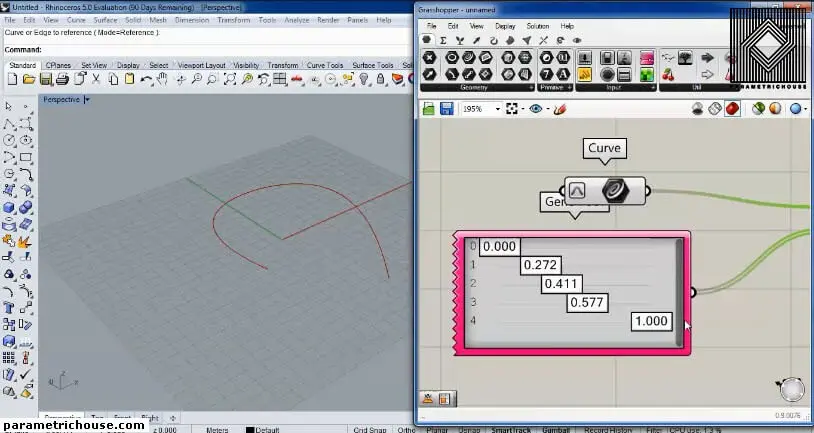The image size is (814, 433).
Task: Click the 1.000 value on the gene pool slider
Action: [x=652, y=321]
